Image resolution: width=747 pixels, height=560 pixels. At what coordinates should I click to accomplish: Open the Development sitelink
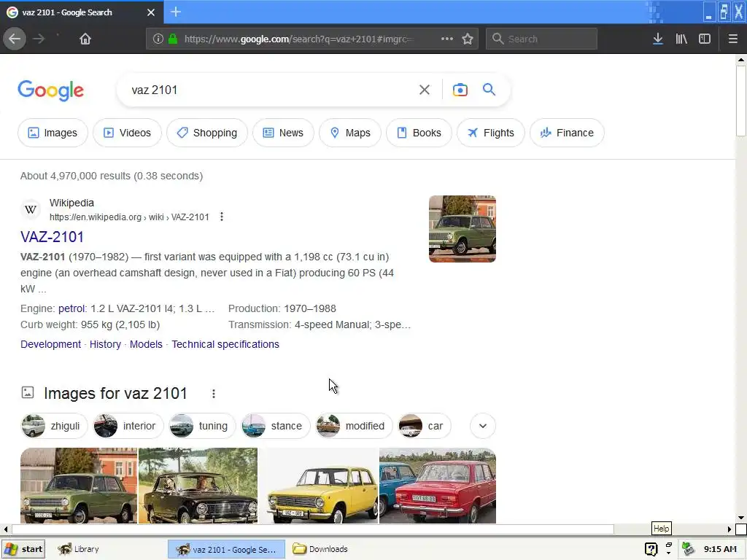pos(50,344)
